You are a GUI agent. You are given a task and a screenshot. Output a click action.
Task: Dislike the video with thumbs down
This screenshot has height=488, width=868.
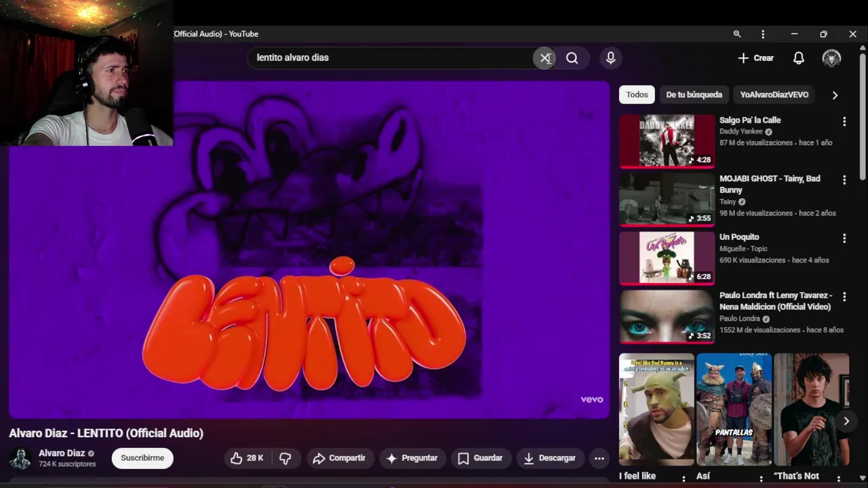point(285,458)
